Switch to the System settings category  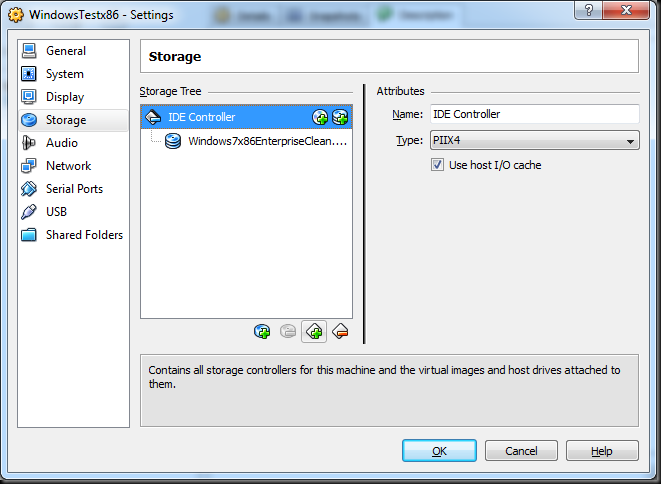65,74
